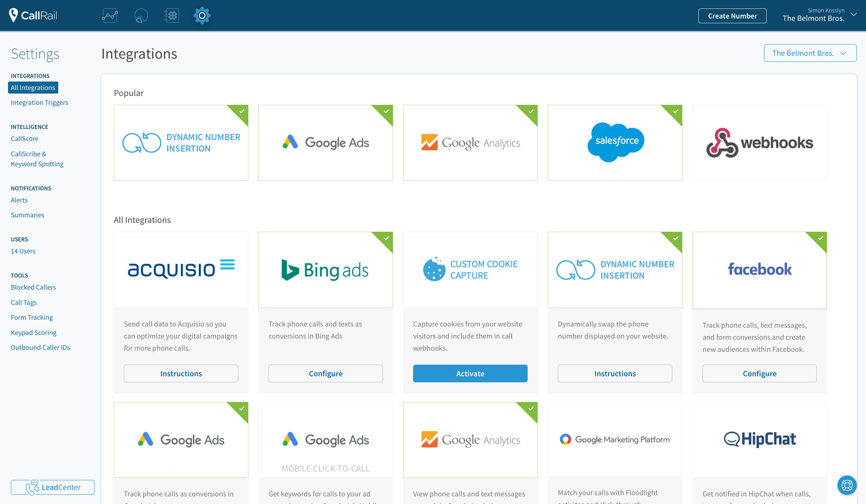Click green checkmark on Facebook card
866x504 pixels.
click(x=820, y=238)
